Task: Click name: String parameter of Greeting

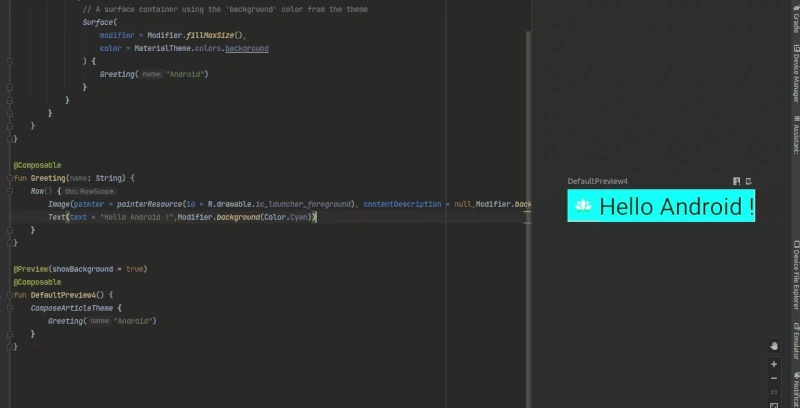Action: 96,178
